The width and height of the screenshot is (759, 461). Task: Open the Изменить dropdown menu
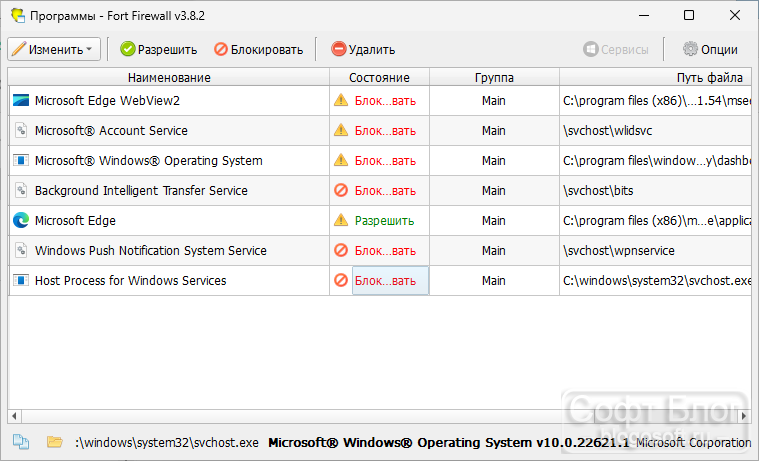[54, 49]
